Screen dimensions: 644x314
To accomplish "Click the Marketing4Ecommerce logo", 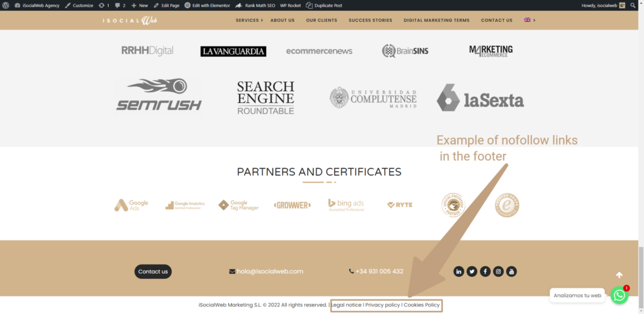I will [491, 51].
